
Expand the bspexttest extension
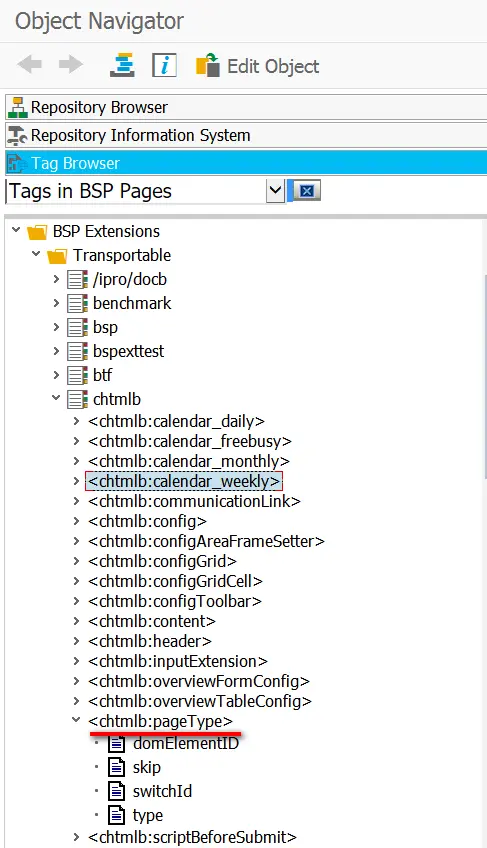pyautogui.click(x=56, y=350)
